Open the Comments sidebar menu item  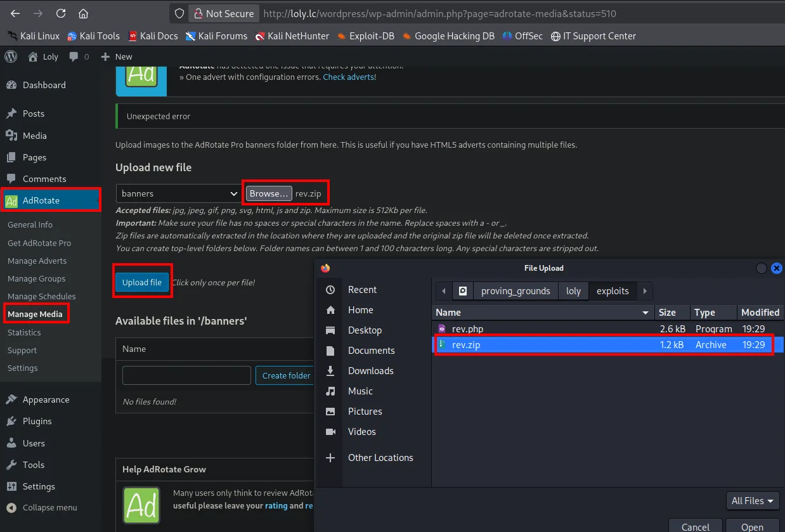point(51,179)
